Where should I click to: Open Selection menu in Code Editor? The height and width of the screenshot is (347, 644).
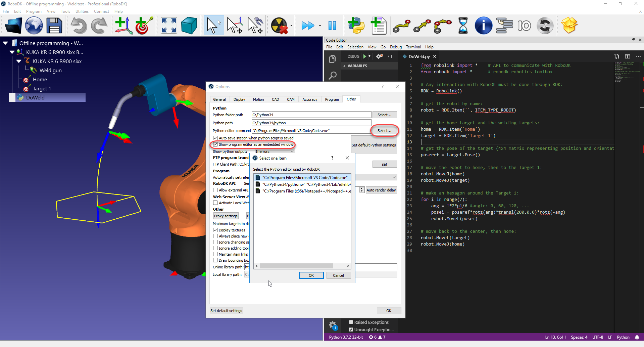[355, 47]
